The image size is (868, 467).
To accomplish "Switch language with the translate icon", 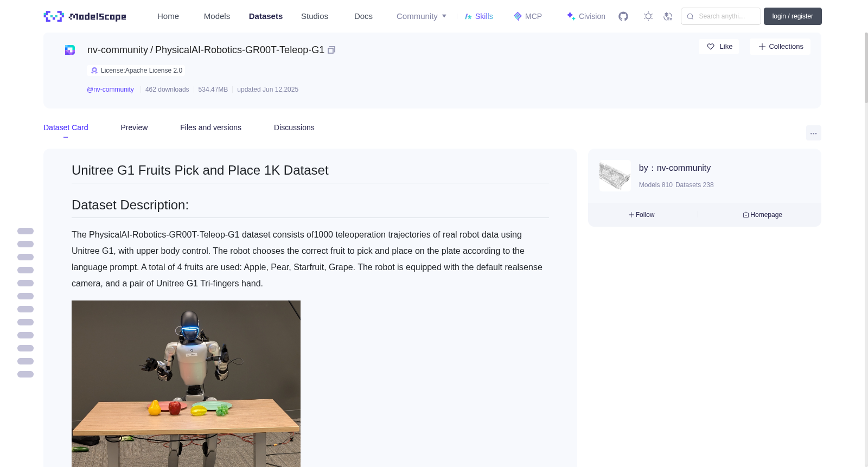I will click(668, 16).
